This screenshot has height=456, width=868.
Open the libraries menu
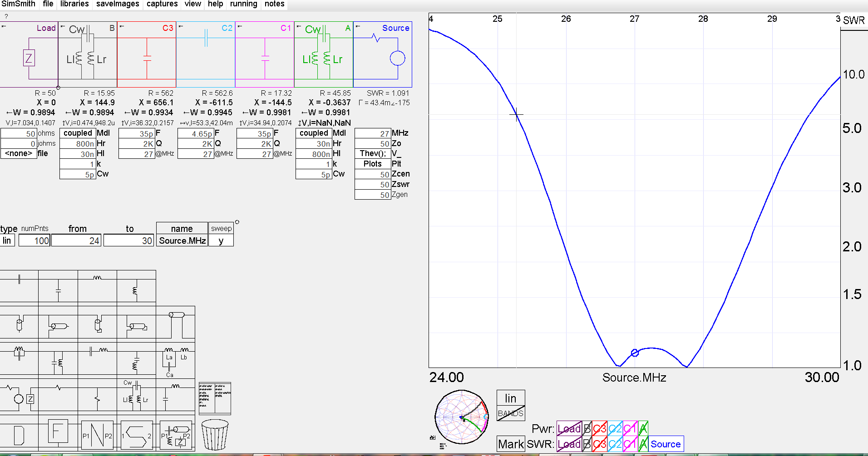tap(74, 4)
